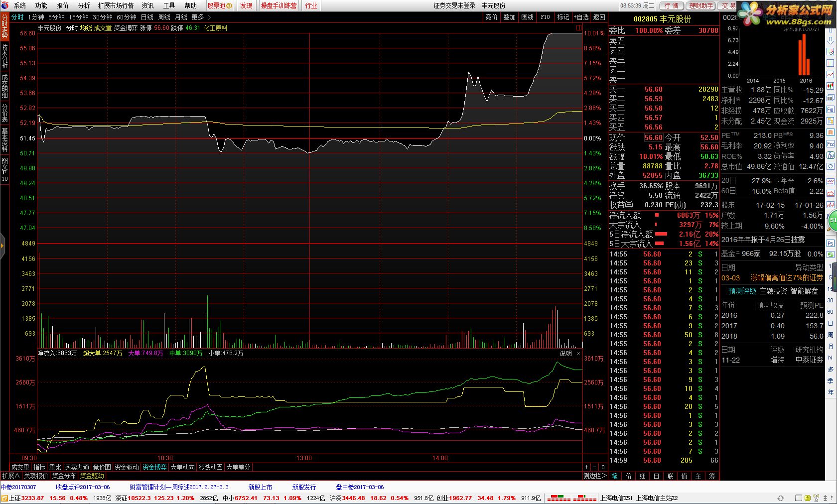Select the 基本资料 side tab
The image size is (837, 504).
[x=4, y=140]
